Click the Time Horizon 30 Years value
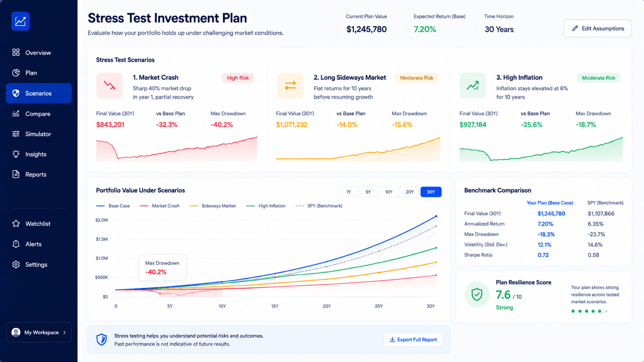Viewport: 644px width, 362px height. pyautogui.click(x=499, y=29)
